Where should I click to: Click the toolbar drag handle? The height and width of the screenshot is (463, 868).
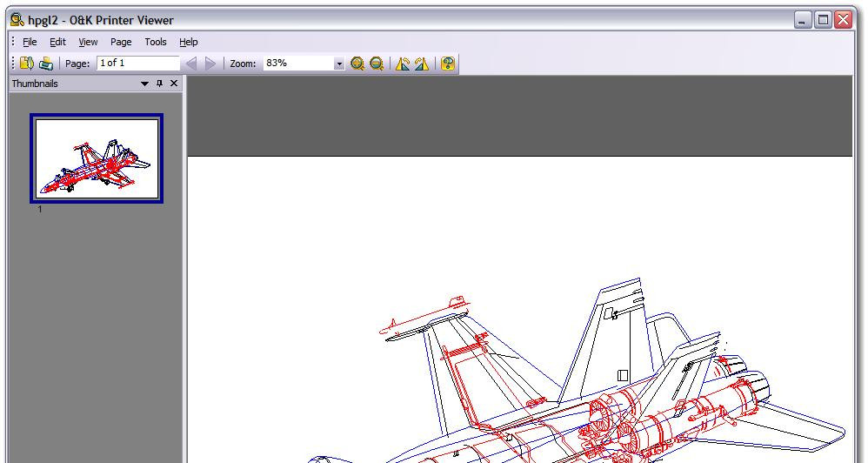click(x=13, y=64)
